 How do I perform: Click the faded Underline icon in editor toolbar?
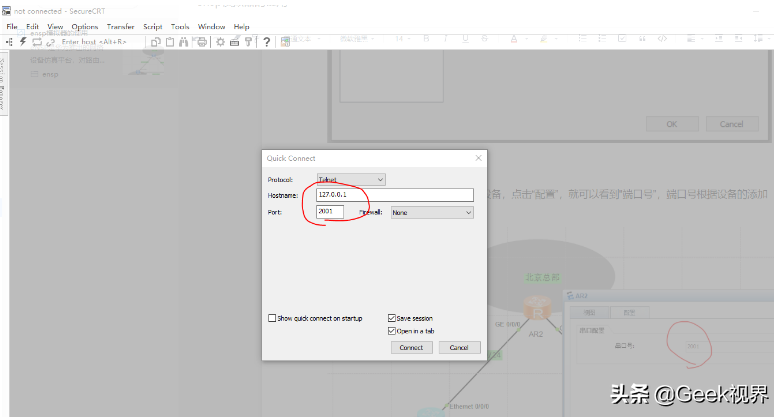465,38
